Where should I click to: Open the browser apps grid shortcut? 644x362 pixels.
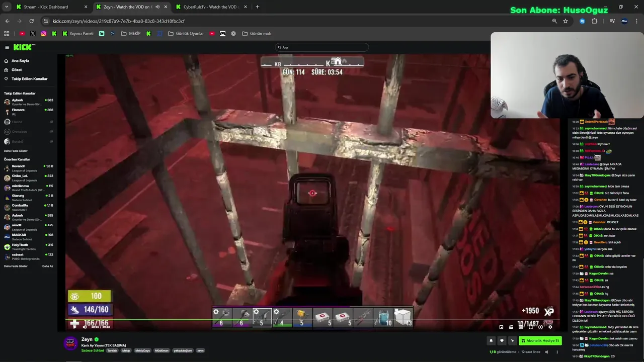tap(7, 34)
